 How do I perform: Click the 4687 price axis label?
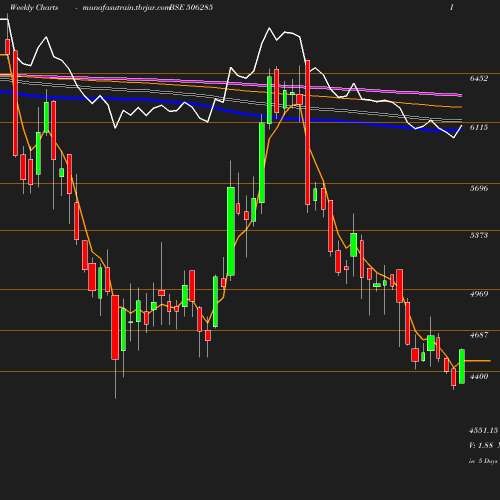[479, 335]
